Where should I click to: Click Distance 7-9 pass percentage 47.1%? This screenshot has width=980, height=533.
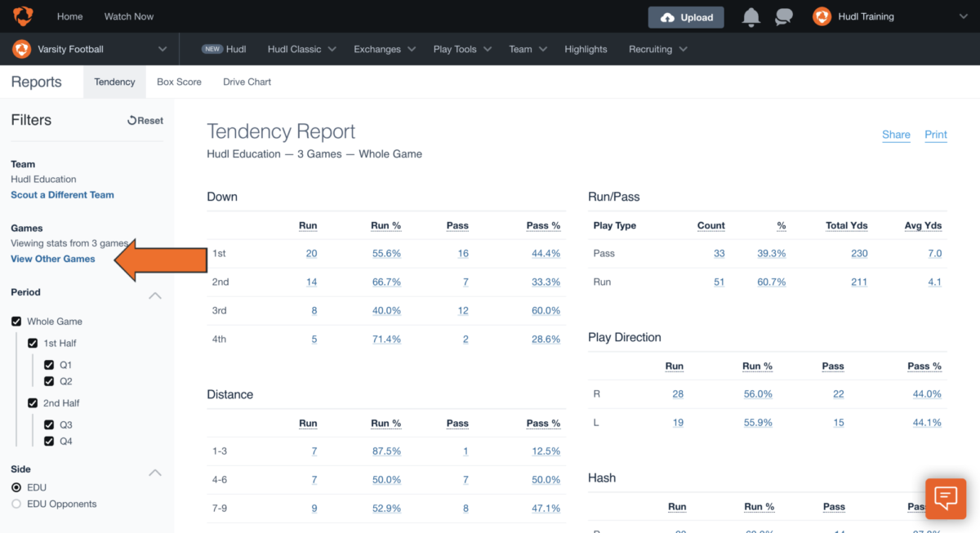pyautogui.click(x=546, y=509)
